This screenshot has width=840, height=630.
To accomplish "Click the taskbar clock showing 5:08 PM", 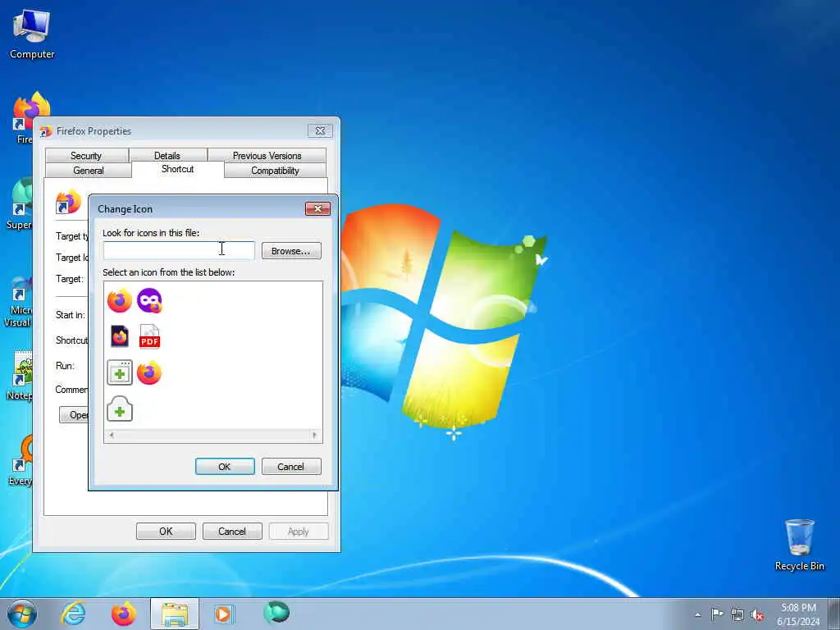I will pos(798,614).
